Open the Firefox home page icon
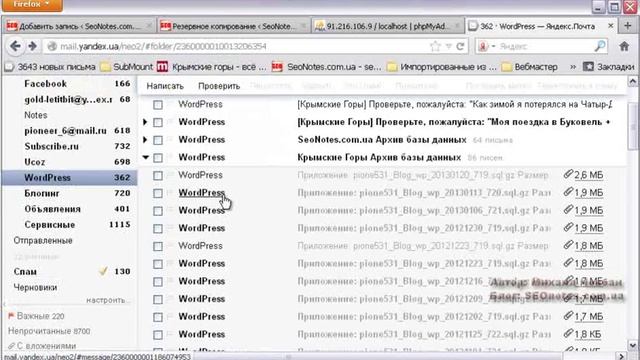 pos(624,46)
